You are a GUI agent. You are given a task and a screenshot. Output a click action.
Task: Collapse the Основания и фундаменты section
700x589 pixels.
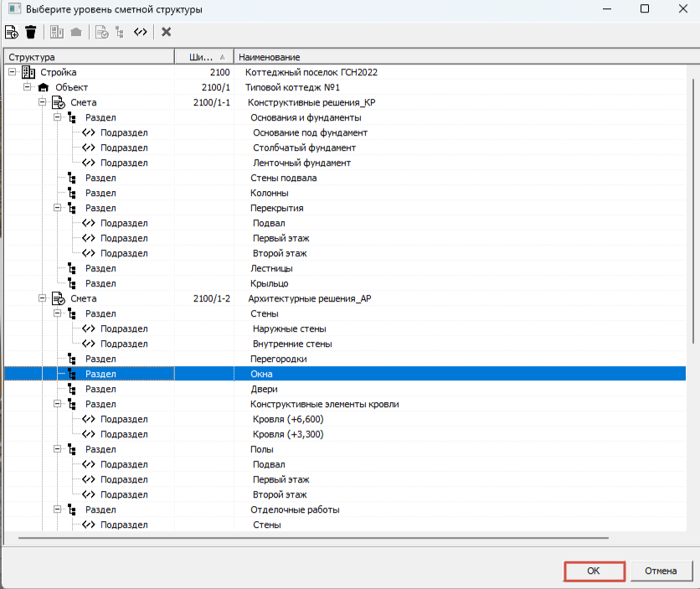coord(58,117)
